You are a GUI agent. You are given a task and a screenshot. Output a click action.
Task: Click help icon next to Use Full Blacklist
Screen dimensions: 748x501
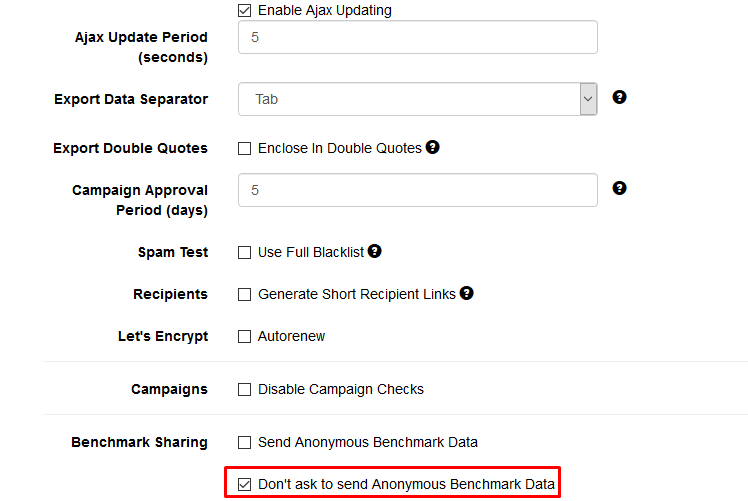click(375, 252)
